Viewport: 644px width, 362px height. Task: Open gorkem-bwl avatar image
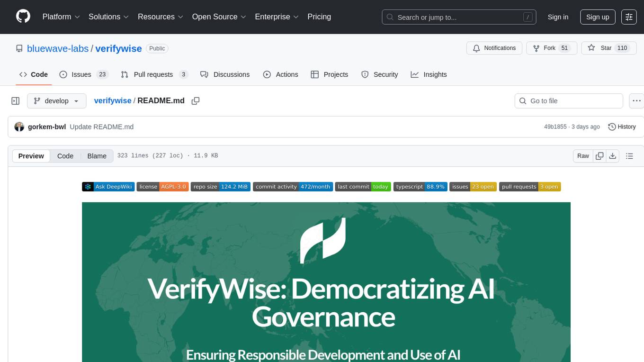pyautogui.click(x=19, y=127)
